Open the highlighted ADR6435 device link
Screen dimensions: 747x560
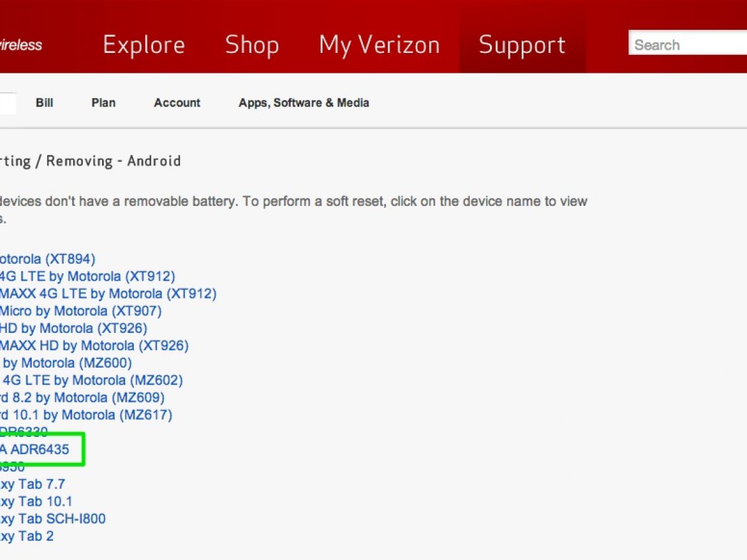pyautogui.click(x=34, y=449)
